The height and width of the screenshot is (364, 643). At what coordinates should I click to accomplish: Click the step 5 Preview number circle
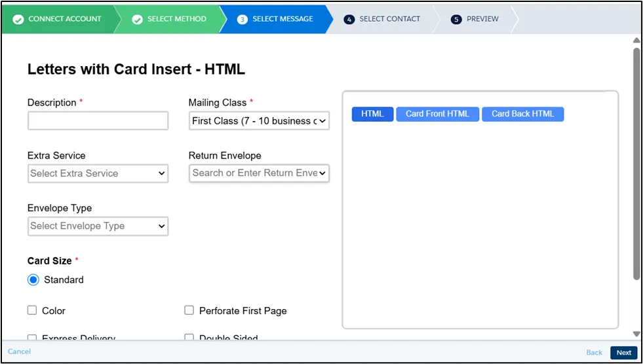coord(456,20)
